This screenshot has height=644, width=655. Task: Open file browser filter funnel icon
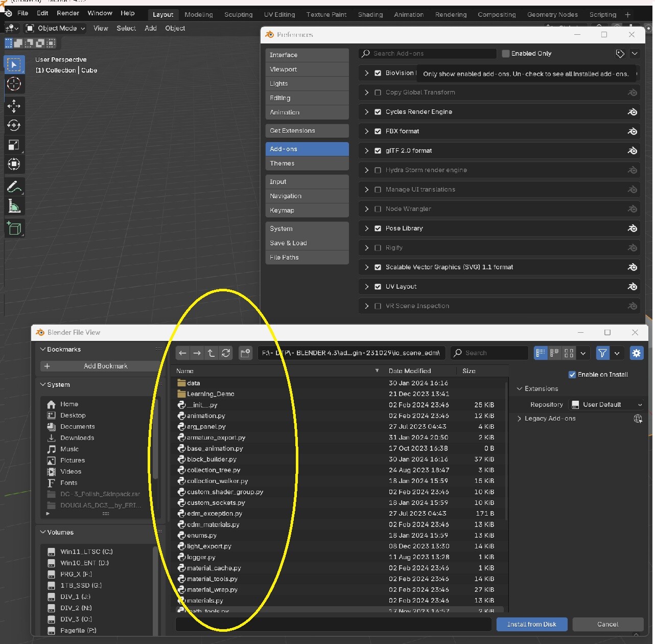coord(603,353)
